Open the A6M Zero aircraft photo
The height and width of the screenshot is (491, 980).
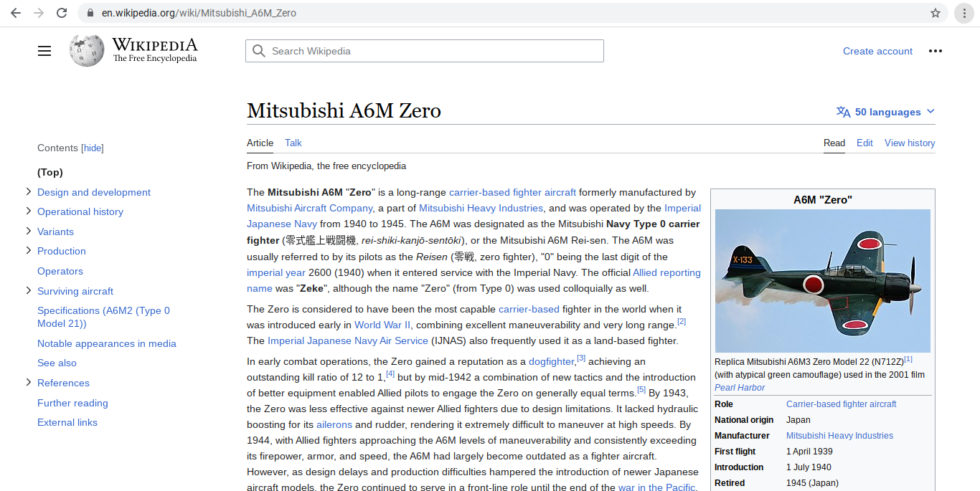coord(823,280)
